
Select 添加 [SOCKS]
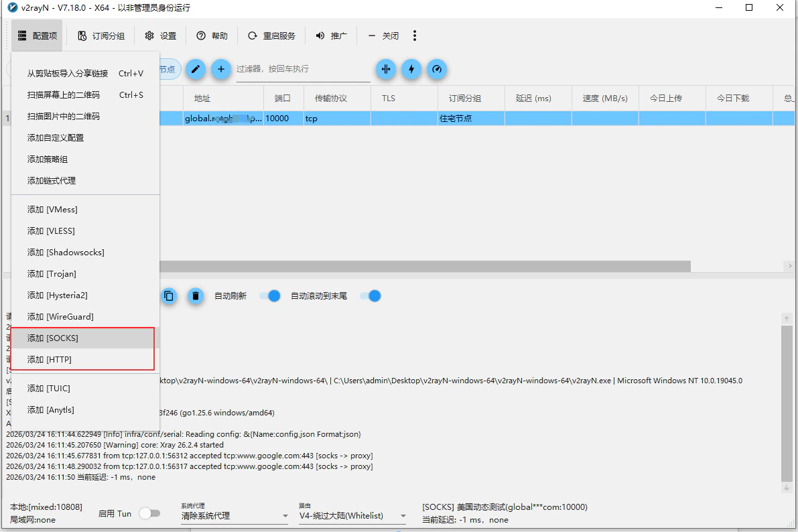click(x=86, y=338)
